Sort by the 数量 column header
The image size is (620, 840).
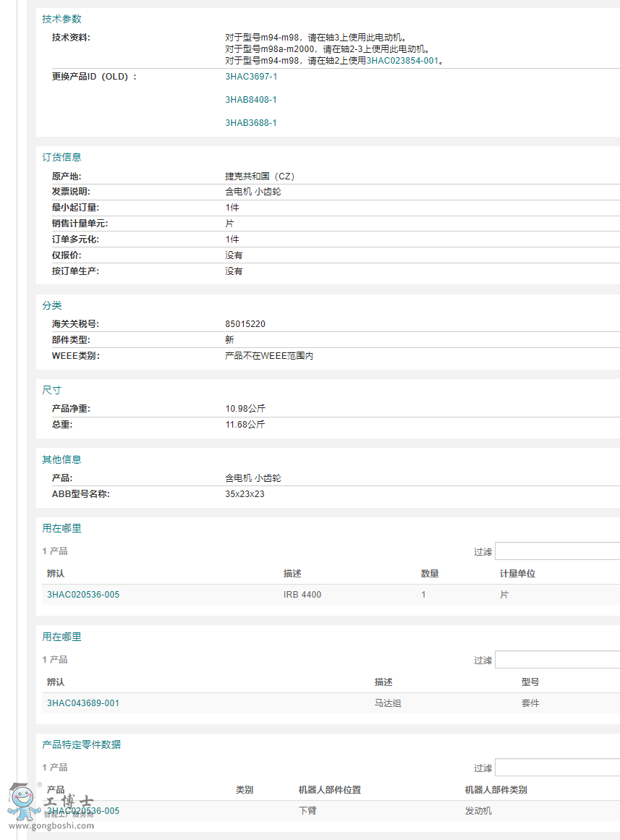[430, 574]
